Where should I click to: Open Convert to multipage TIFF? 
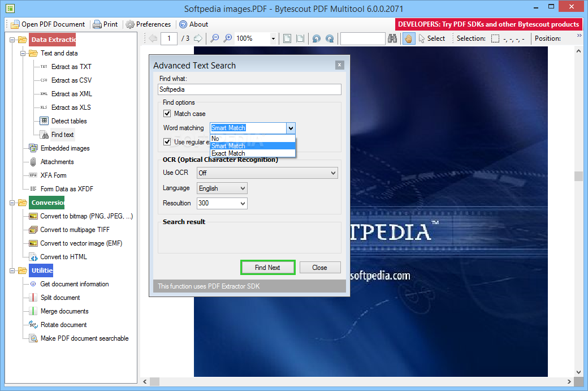click(75, 230)
